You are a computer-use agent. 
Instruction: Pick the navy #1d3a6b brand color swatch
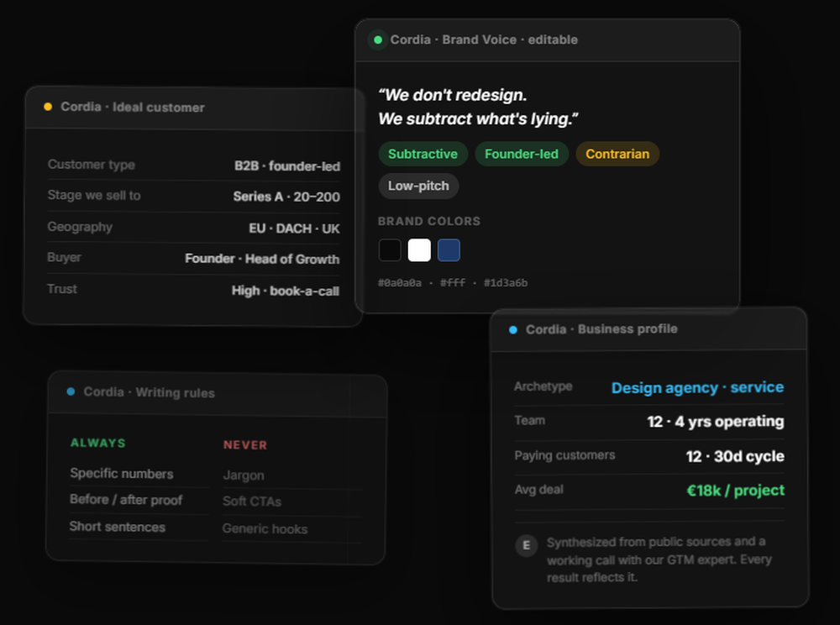point(449,250)
